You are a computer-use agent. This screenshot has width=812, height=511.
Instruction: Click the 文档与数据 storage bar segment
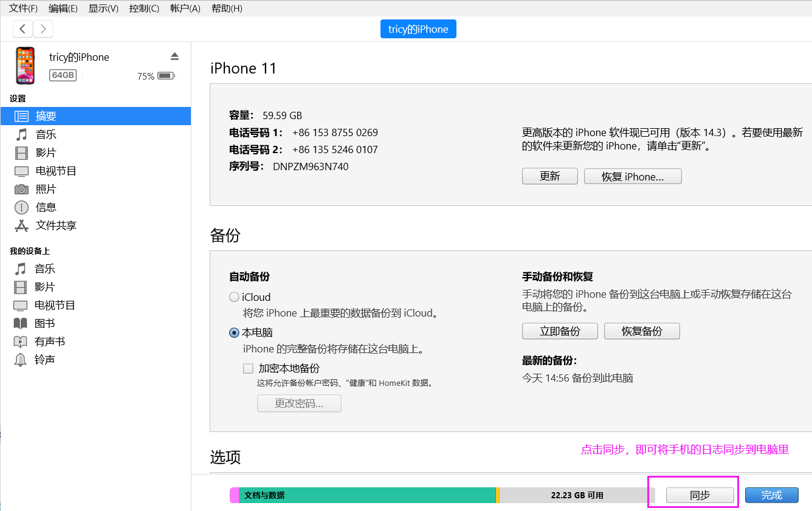365,495
